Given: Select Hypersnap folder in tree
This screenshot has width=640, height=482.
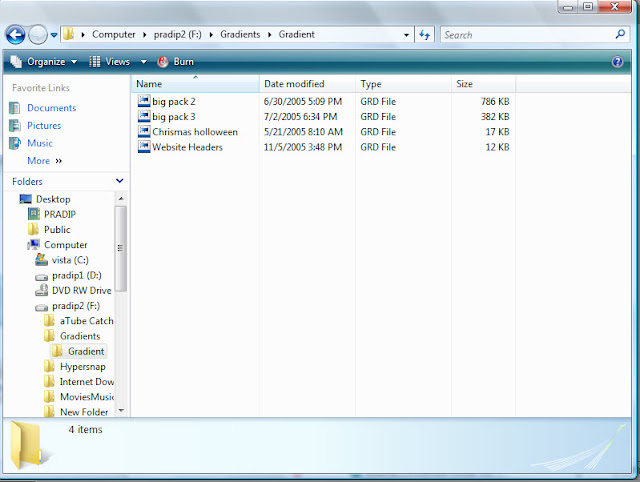Looking at the screenshot, I should tap(83, 366).
